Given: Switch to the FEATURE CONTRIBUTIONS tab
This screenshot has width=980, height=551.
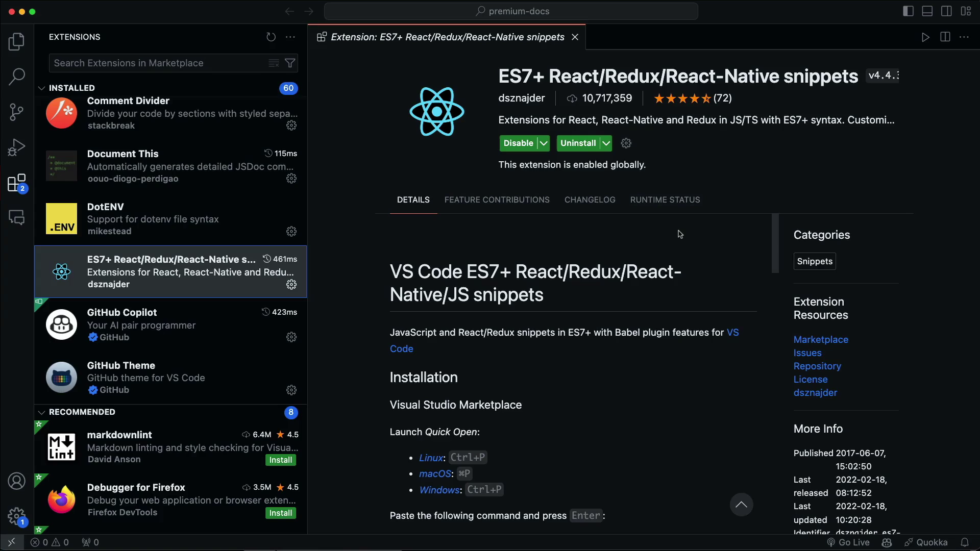Looking at the screenshot, I should [x=497, y=200].
